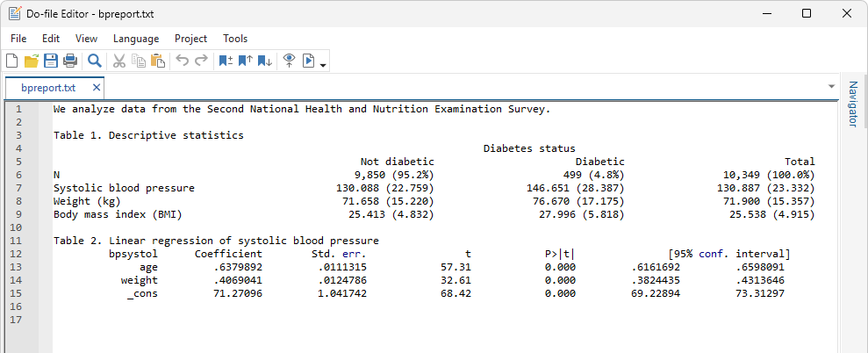Close the bpreport.txt tab
This screenshot has width=868, height=353.
click(97, 88)
